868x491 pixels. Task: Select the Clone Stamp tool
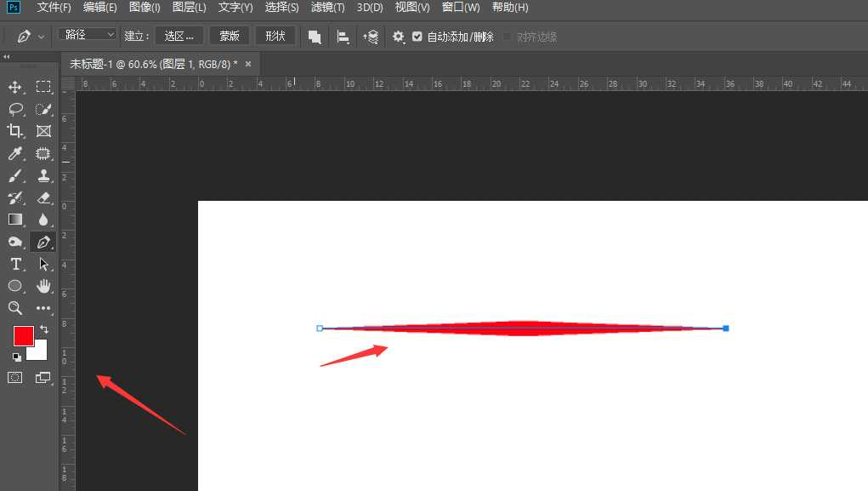[x=43, y=175]
